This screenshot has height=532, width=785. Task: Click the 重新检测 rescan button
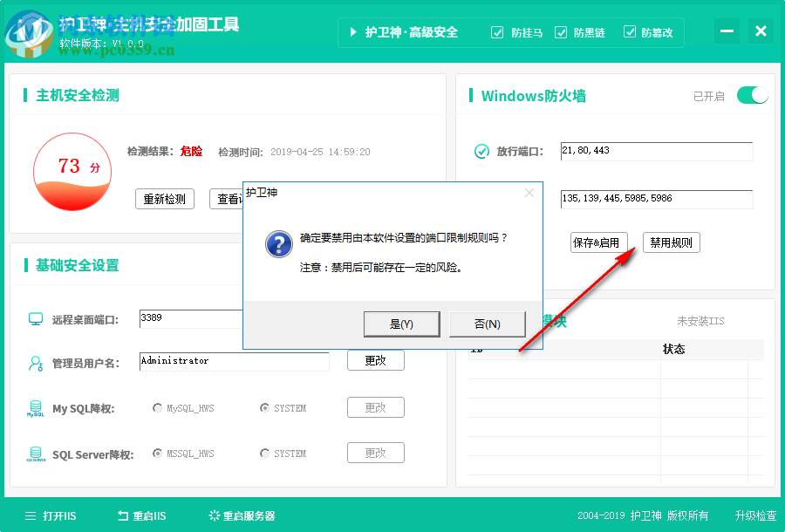164,198
